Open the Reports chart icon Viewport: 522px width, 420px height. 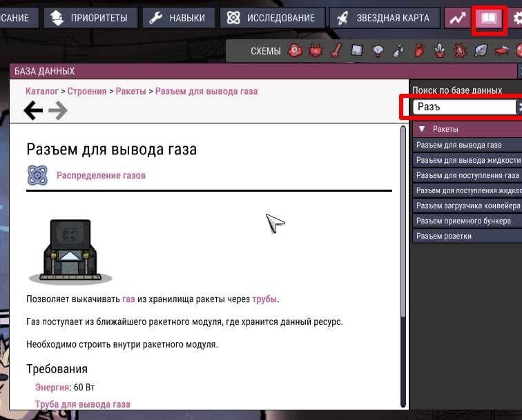[x=458, y=18]
